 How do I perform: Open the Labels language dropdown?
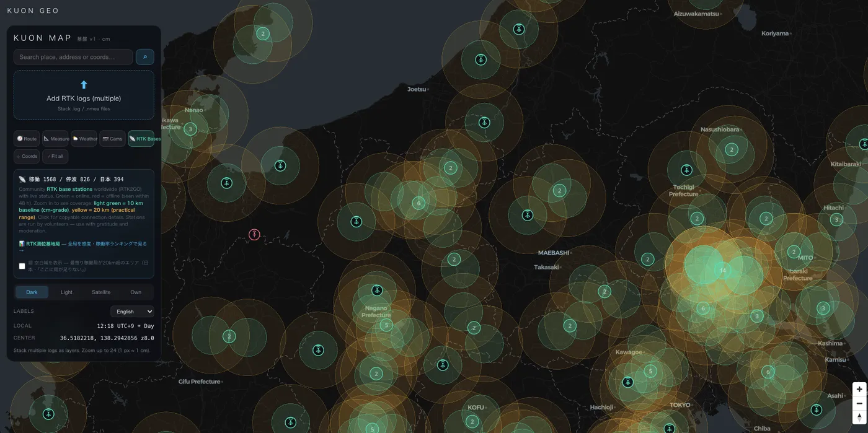click(132, 312)
